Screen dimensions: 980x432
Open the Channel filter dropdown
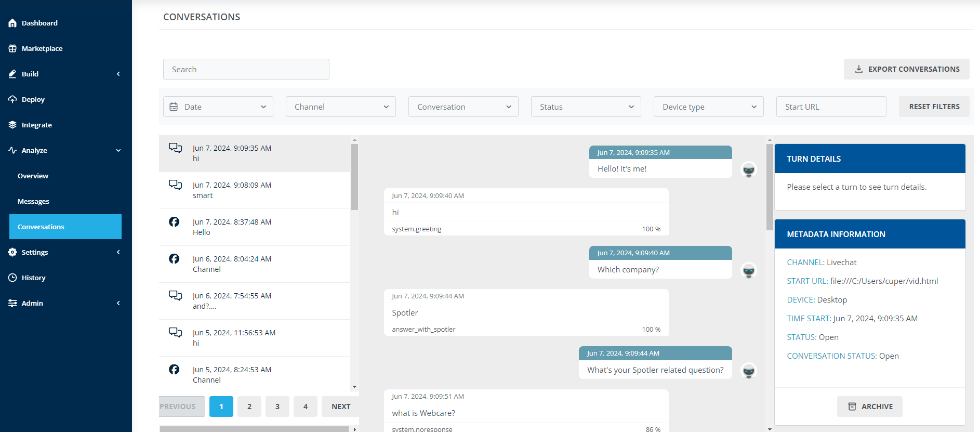341,107
